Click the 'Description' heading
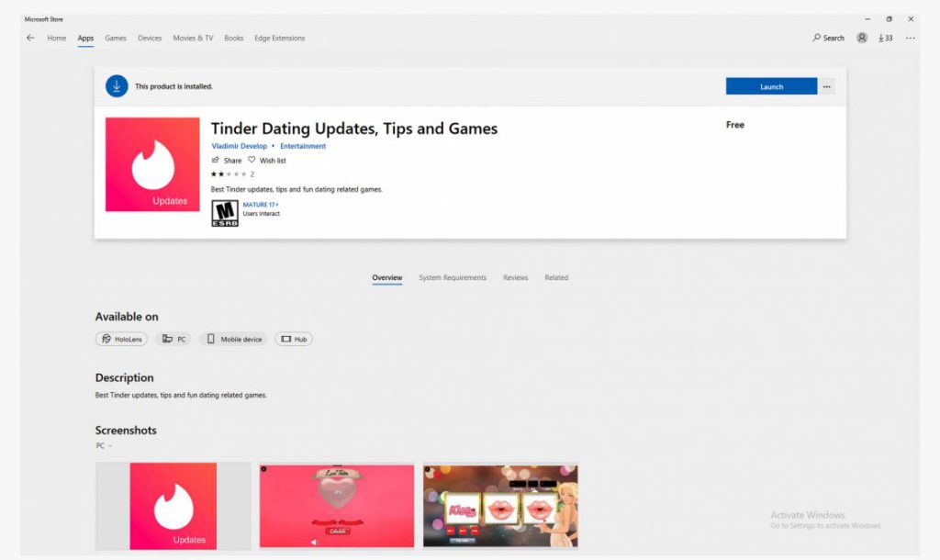The width and height of the screenshot is (940, 560). click(x=125, y=377)
